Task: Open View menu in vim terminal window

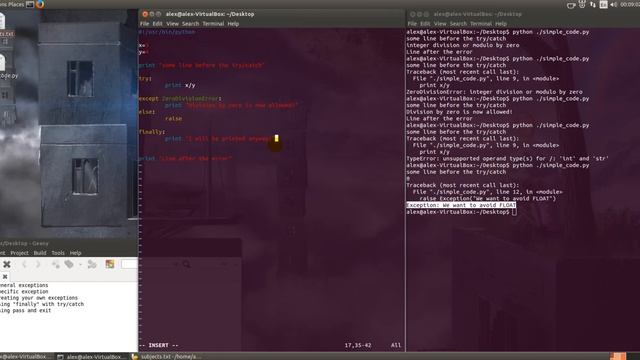Action: pos(172,24)
